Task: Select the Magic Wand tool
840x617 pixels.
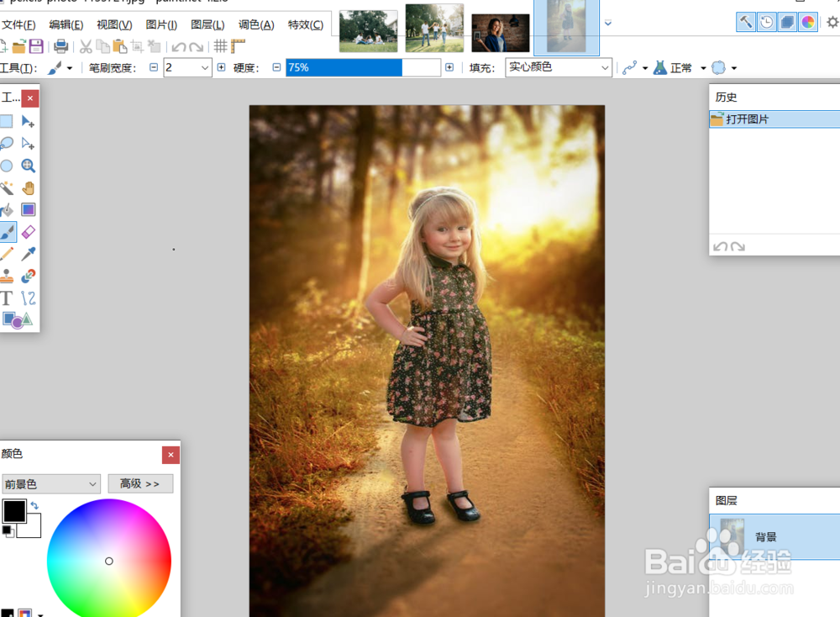Action: click(x=6, y=187)
